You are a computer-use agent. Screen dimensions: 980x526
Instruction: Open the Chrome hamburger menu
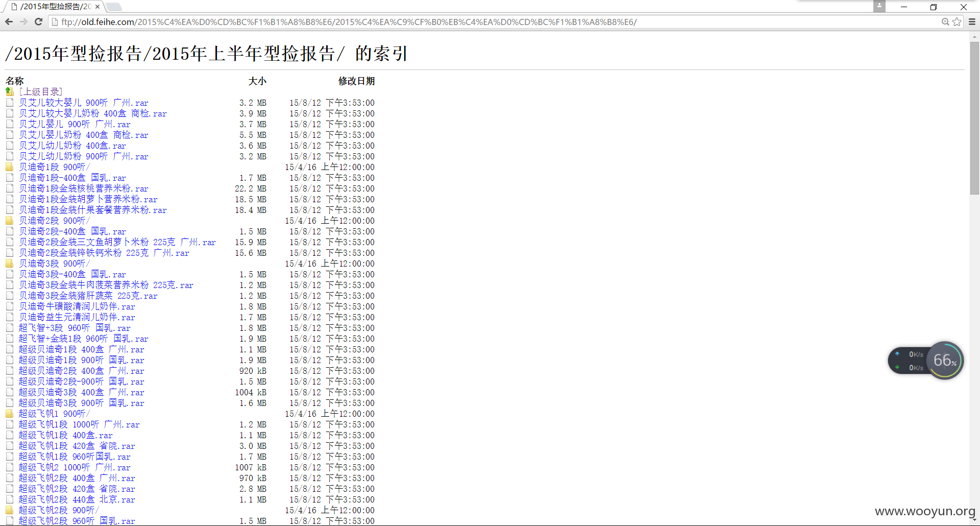click(972, 22)
